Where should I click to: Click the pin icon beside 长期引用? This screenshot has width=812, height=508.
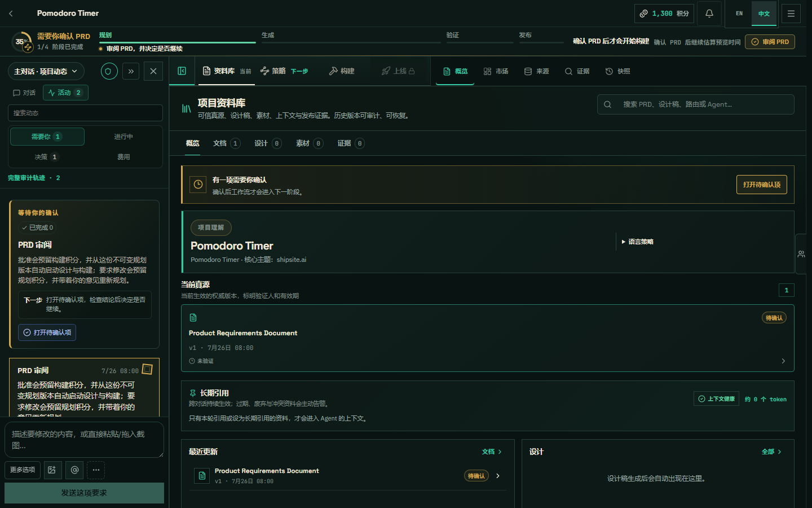click(x=193, y=393)
